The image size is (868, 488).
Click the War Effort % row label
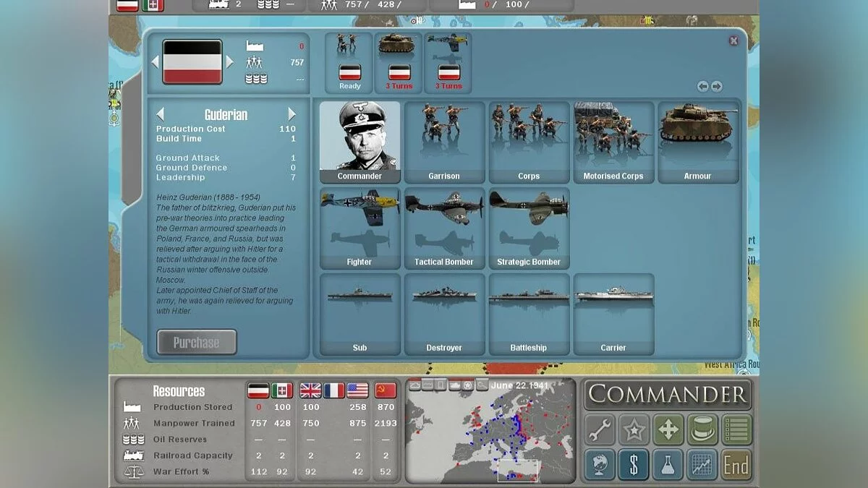click(x=182, y=471)
